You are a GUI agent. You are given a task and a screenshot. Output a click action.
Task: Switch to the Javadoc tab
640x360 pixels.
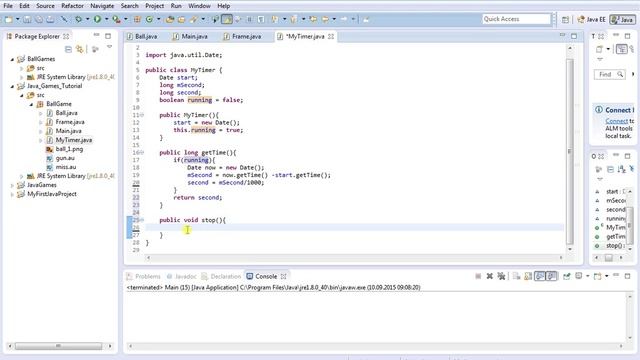[x=182, y=276]
